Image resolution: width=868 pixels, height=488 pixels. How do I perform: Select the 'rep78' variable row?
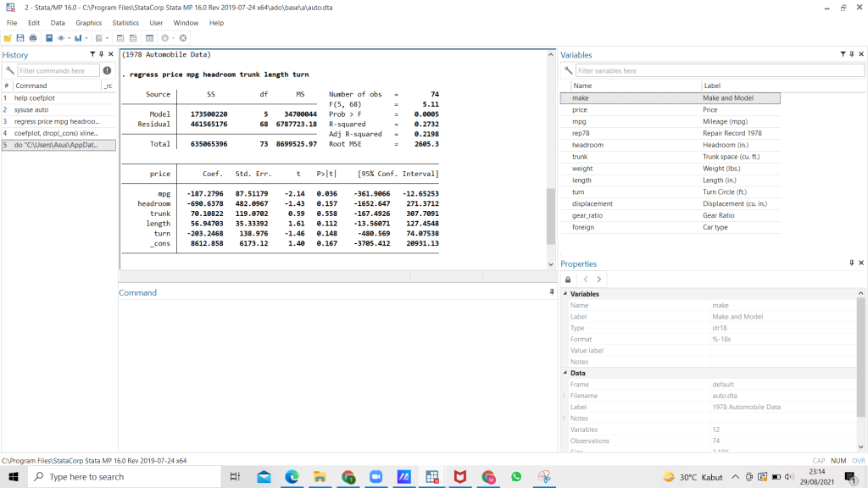pyautogui.click(x=670, y=133)
